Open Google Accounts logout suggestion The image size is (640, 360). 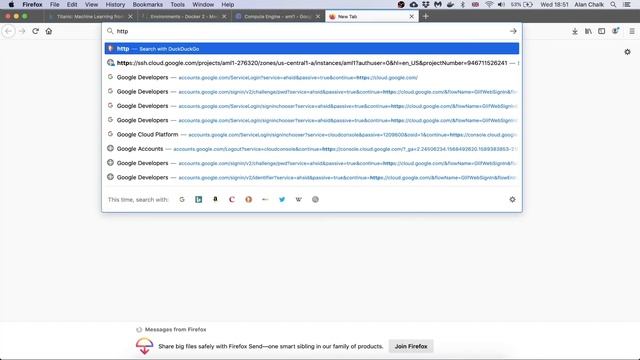312,149
